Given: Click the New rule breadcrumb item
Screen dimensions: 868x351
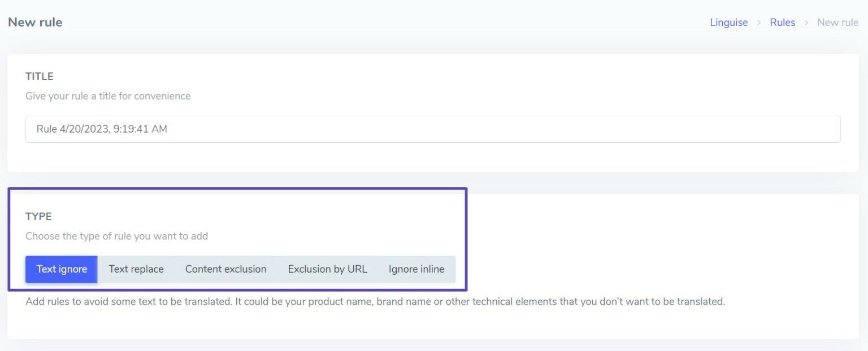Looking at the screenshot, I should tap(837, 23).
